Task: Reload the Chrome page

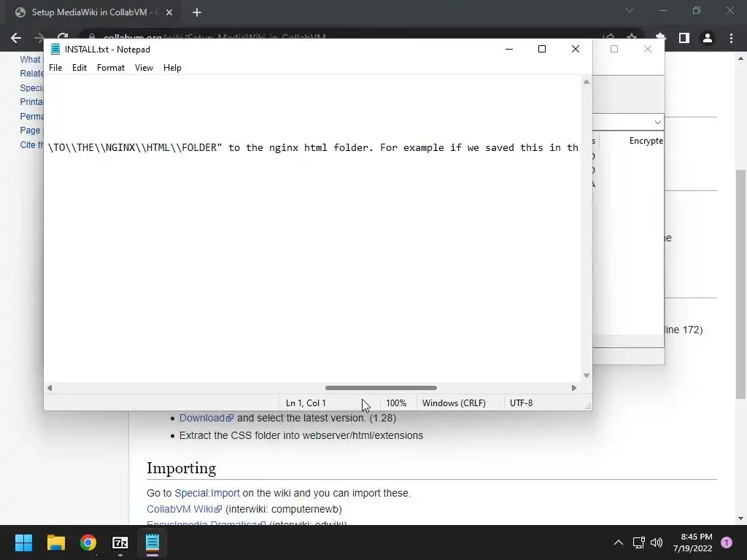Action: coord(63,38)
